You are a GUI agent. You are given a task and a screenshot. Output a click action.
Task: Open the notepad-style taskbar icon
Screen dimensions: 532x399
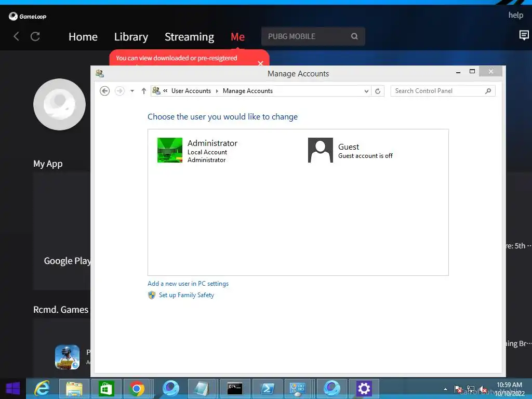[x=203, y=389]
